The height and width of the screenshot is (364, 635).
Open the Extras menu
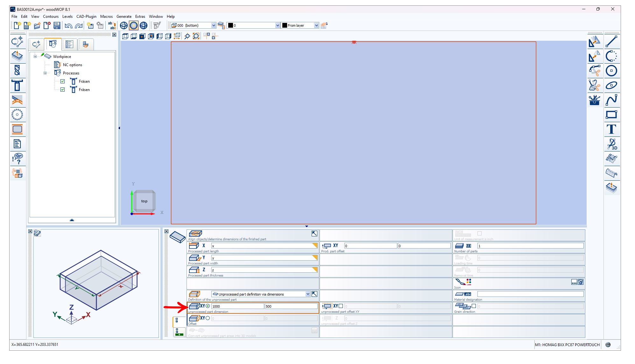pyautogui.click(x=140, y=17)
